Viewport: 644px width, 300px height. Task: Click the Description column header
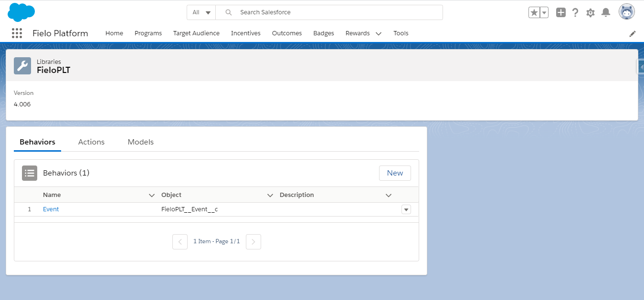(297, 195)
